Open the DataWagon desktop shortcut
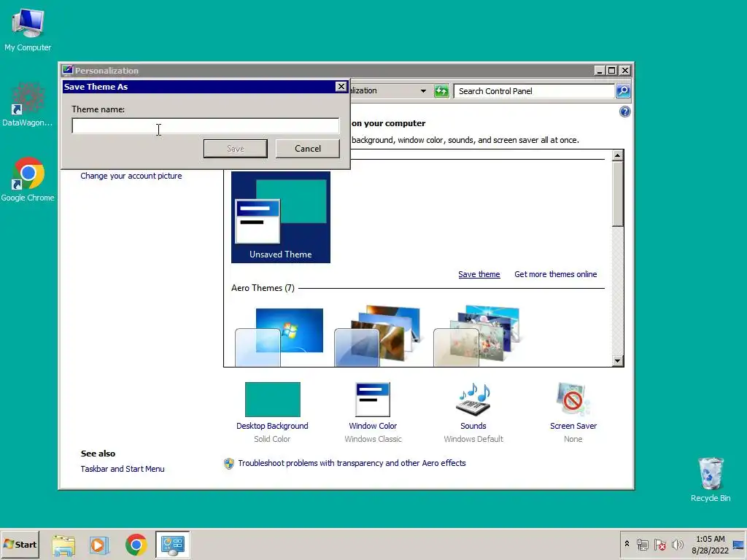The height and width of the screenshot is (560, 747). click(28, 104)
